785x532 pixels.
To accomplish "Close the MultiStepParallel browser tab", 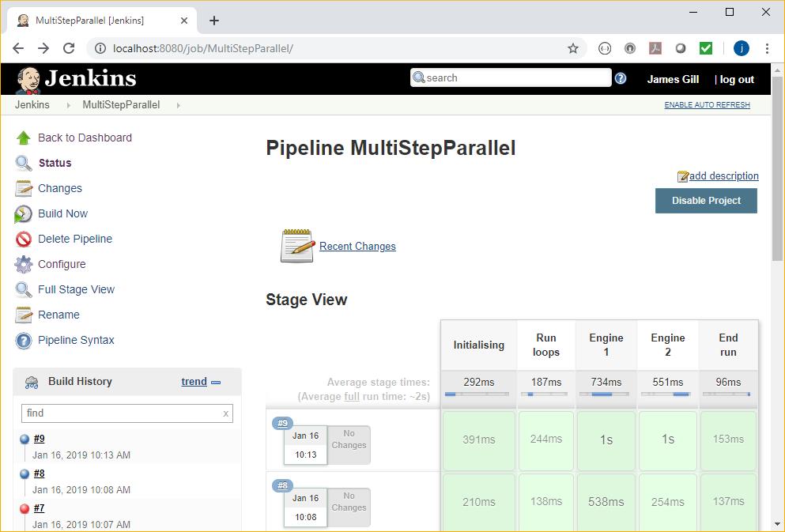I will coord(184,21).
